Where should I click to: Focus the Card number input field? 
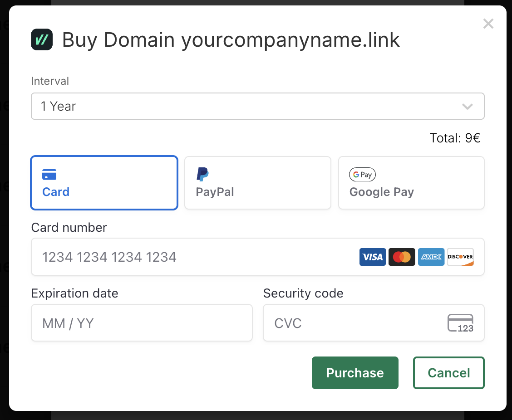click(195, 257)
